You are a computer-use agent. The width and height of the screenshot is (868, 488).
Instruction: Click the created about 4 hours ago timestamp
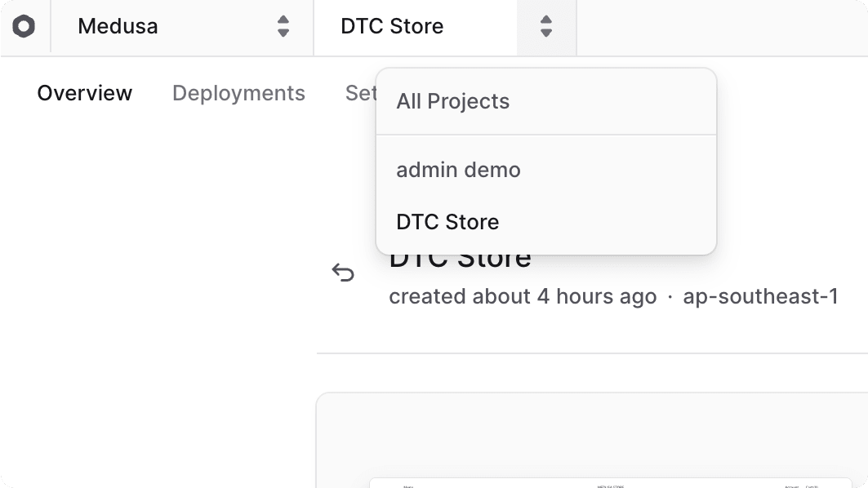[x=523, y=296]
